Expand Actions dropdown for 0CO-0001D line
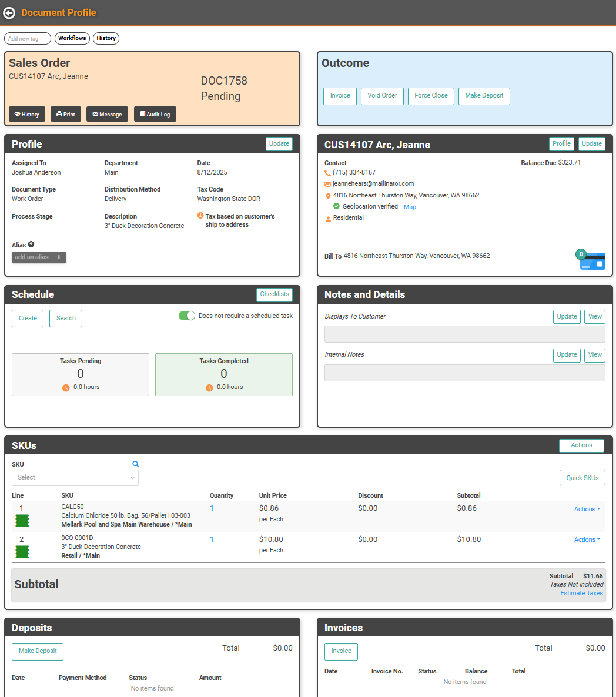The height and width of the screenshot is (697, 616). click(x=587, y=539)
